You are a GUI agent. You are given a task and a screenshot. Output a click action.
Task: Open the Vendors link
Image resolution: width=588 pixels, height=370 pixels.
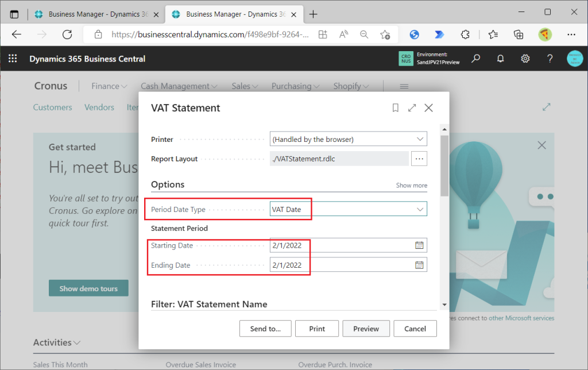99,107
